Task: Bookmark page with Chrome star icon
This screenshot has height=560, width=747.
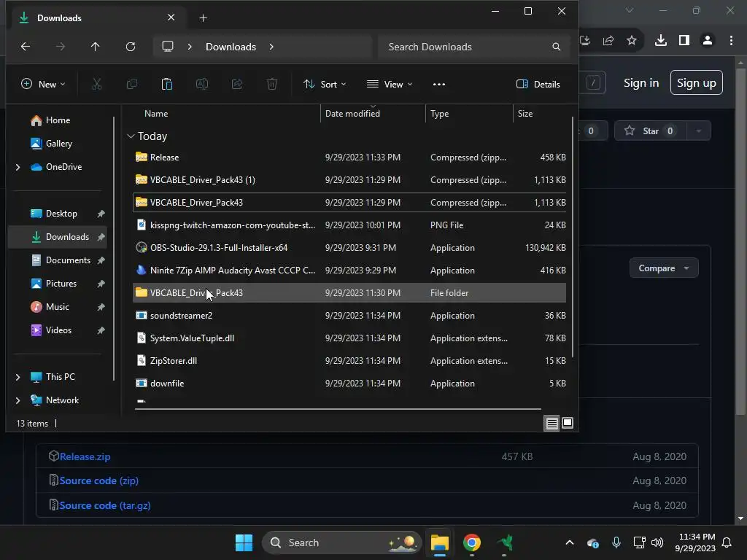Action: click(x=632, y=41)
